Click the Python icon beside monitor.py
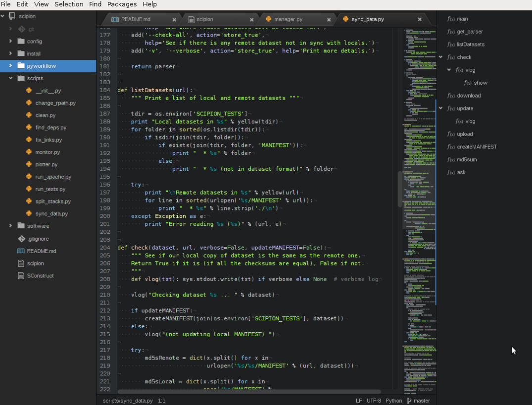532x405 pixels. [29, 152]
